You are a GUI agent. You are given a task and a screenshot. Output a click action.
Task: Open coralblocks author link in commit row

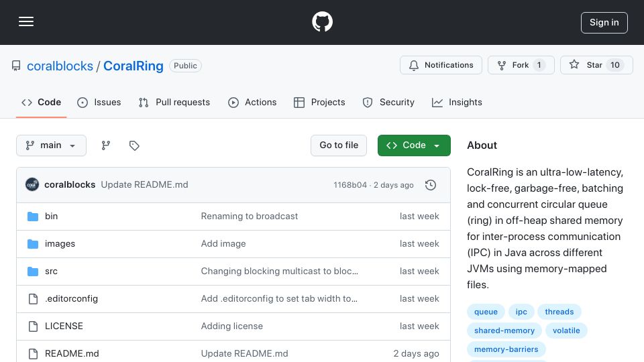pyautogui.click(x=70, y=185)
